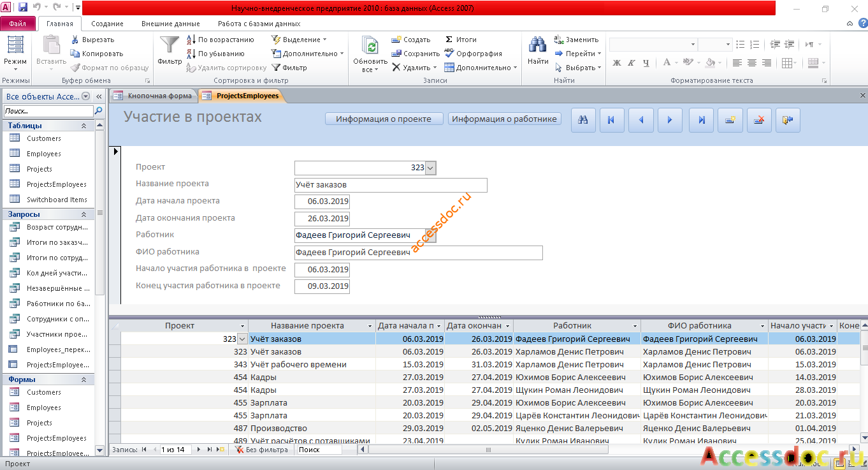
Task: Click the Информация о проекте button
Action: [384, 119]
